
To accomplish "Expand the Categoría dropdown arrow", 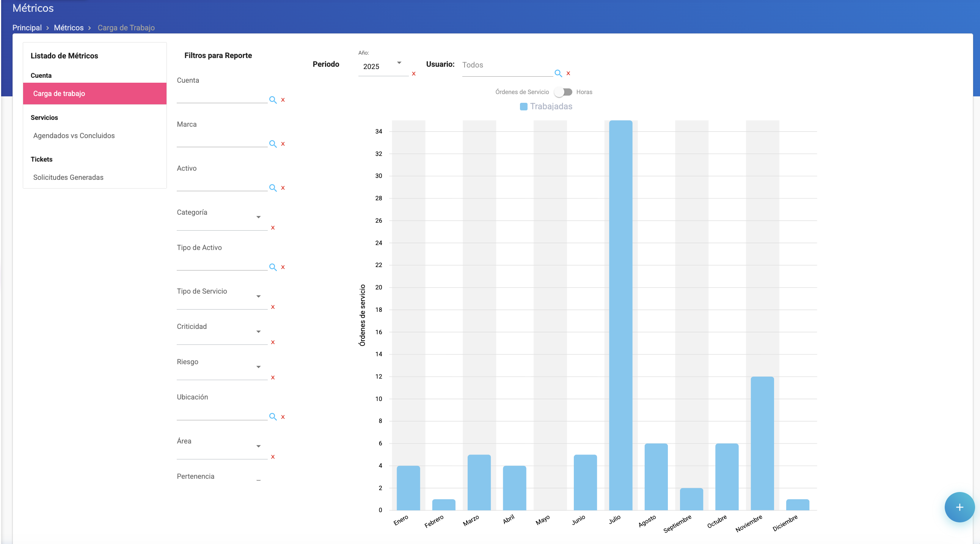I will tap(258, 217).
